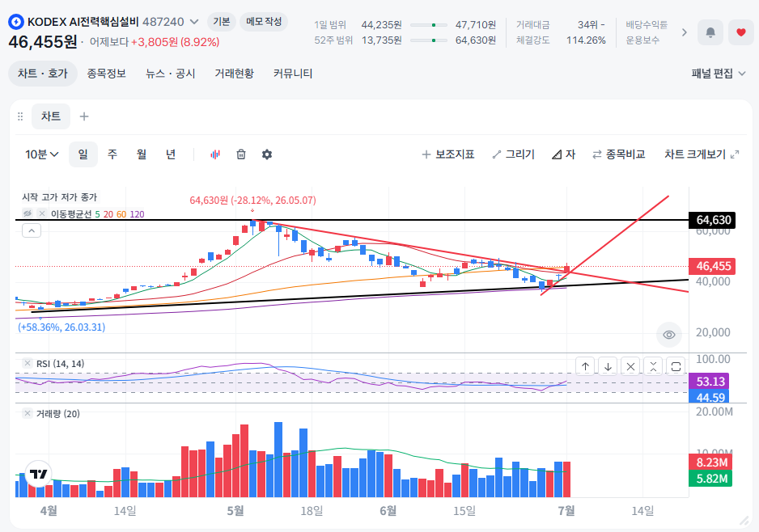
Task: Click the trash can delete icon
Action: pos(241,154)
